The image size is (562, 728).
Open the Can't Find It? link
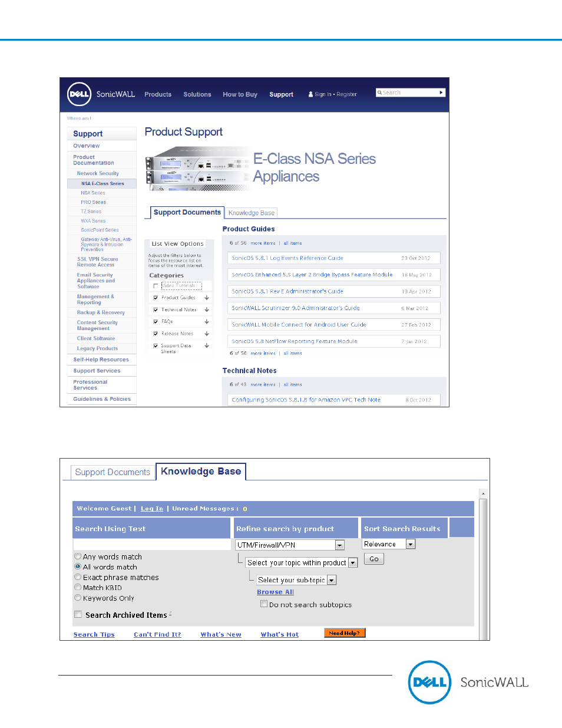[157, 634]
